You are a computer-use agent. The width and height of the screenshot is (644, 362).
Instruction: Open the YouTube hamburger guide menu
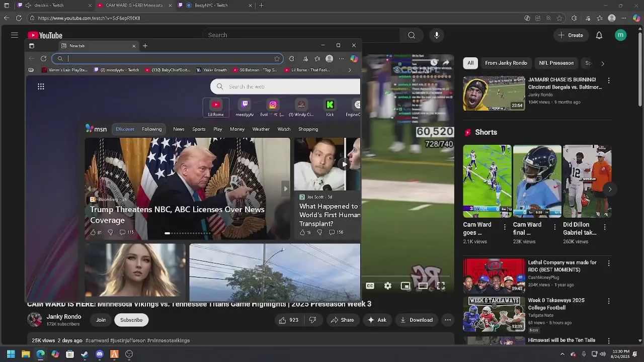[15, 35]
